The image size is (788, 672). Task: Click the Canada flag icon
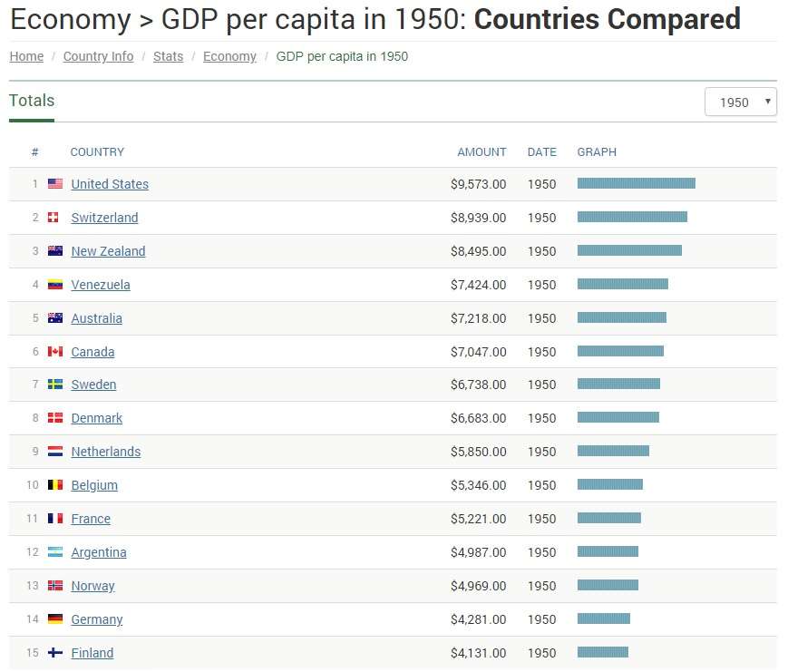pos(55,352)
